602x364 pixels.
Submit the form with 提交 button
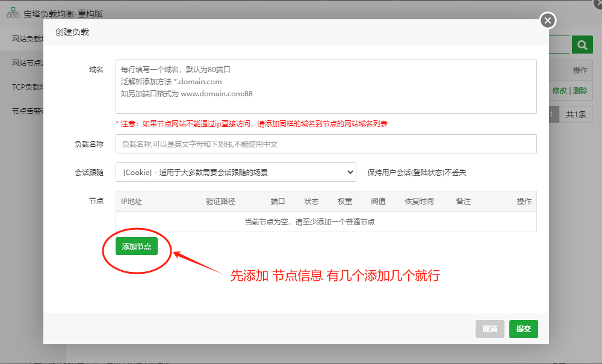click(x=524, y=329)
